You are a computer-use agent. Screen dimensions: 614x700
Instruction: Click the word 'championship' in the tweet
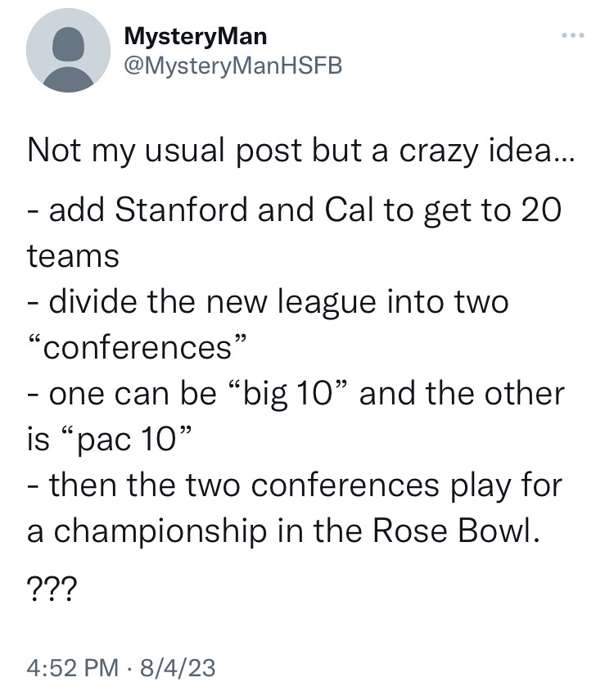point(160,532)
